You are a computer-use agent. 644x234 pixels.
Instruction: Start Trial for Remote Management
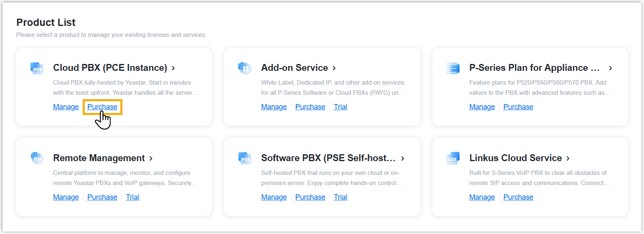point(133,197)
